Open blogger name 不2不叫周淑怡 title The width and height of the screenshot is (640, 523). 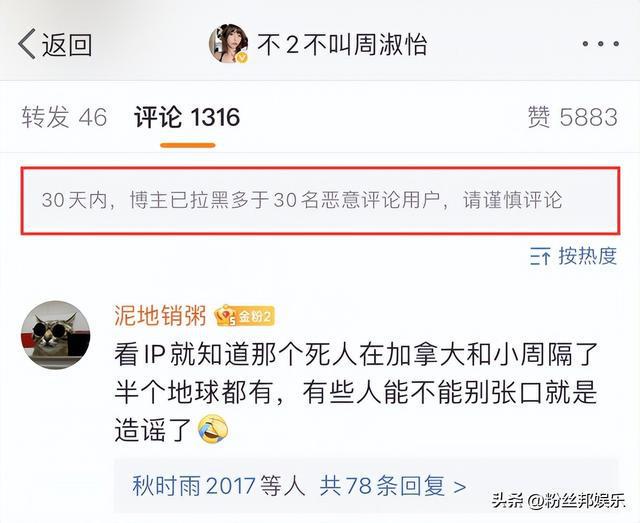[x=342, y=44]
